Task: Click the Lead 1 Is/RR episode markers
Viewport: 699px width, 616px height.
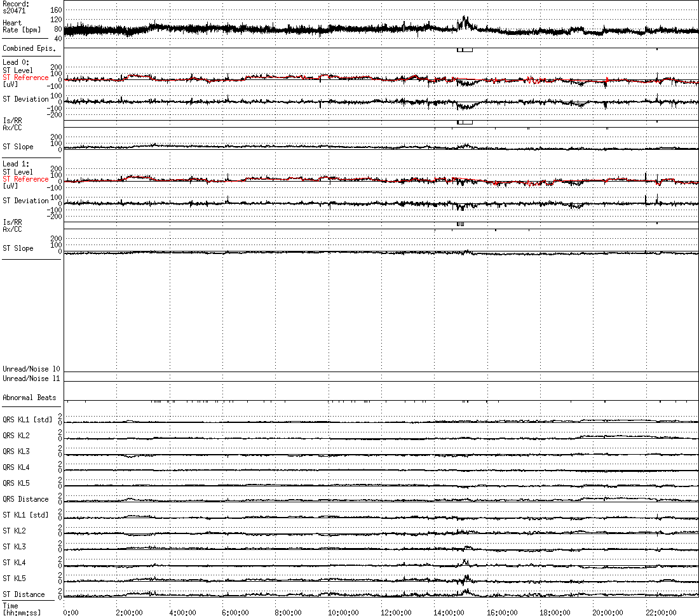Action: (461, 224)
